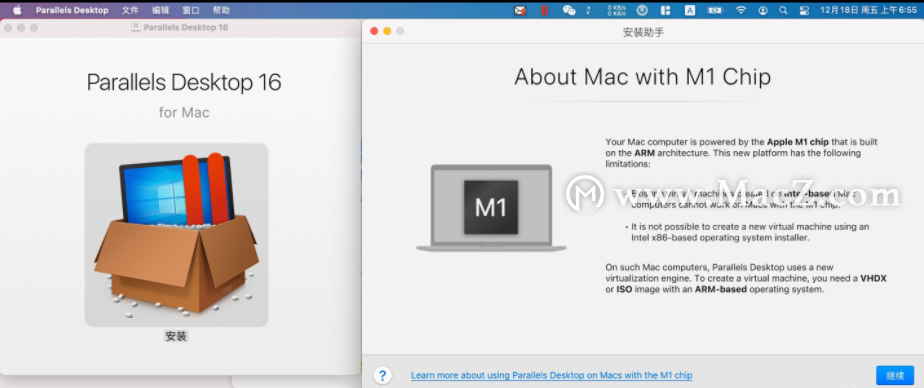The height and width of the screenshot is (388, 924).
Task: Click the user account menu bar icon
Action: tap(763, 10)
